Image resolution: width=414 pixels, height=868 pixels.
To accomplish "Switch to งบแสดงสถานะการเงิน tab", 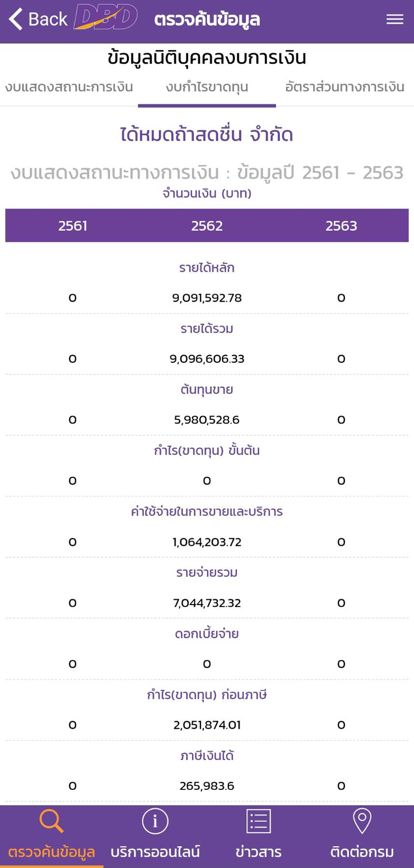I will click(69, 87).
